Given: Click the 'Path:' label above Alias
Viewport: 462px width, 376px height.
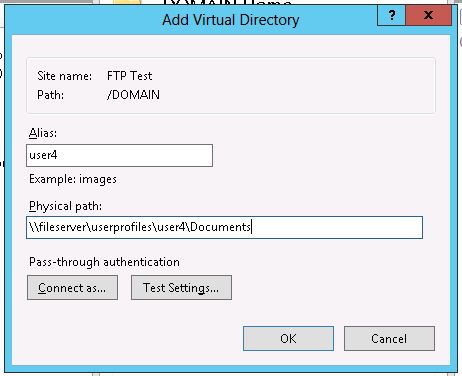Looking at the screenshot, I should (50, 95).
